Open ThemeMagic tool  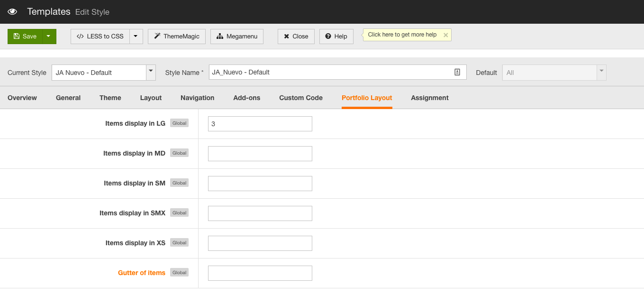tap(176, 37)
